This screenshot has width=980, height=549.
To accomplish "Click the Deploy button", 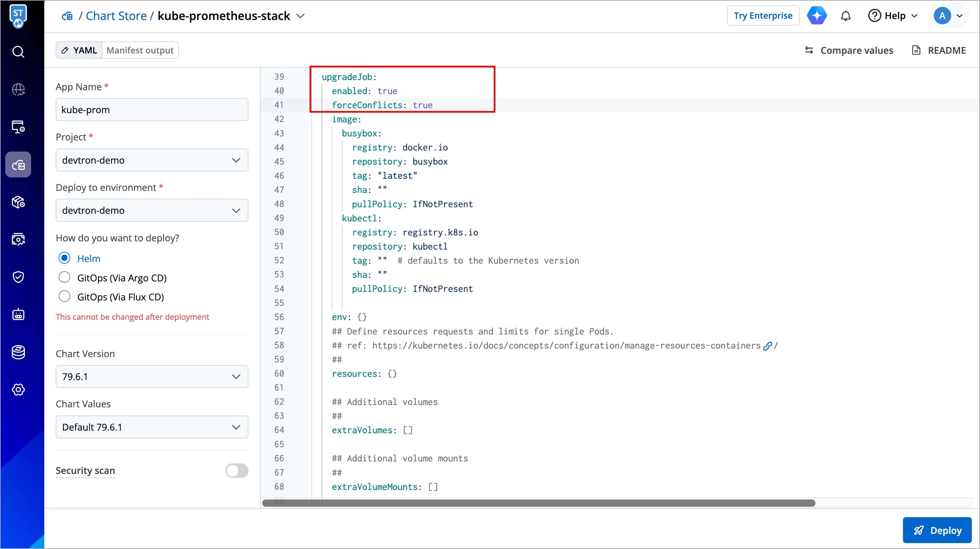I will [937, 530].
